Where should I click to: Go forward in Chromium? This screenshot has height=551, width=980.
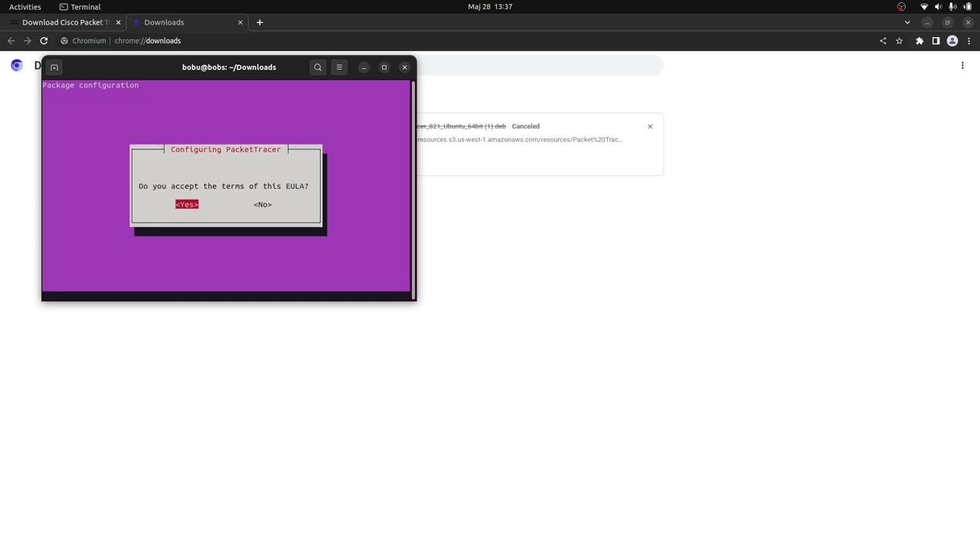(28, 41)
